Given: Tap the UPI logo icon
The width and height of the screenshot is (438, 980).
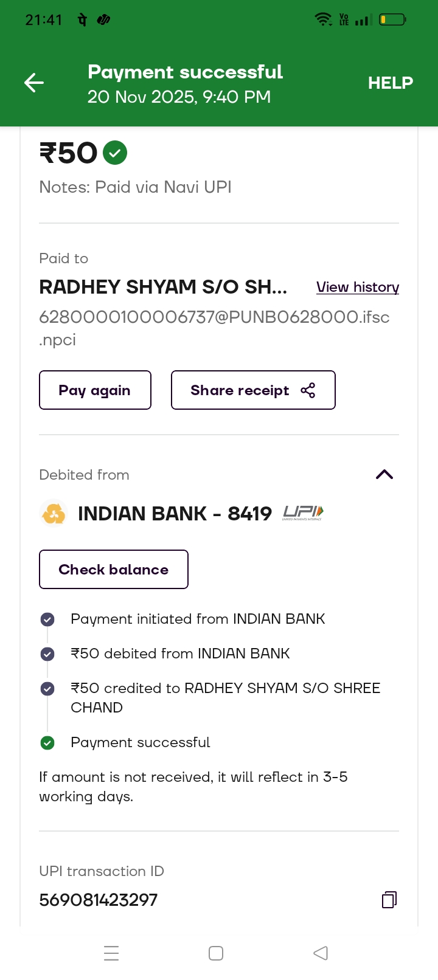Looking at the screenshot, I should coord(303,514).
